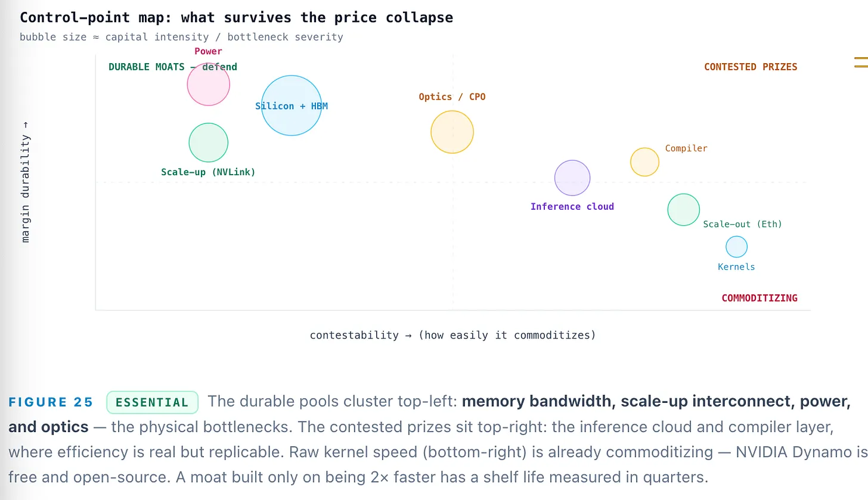Click the chart title about price collapse
Screen dimensions: 868x500
pyautogui.click(x=237, y=18)
